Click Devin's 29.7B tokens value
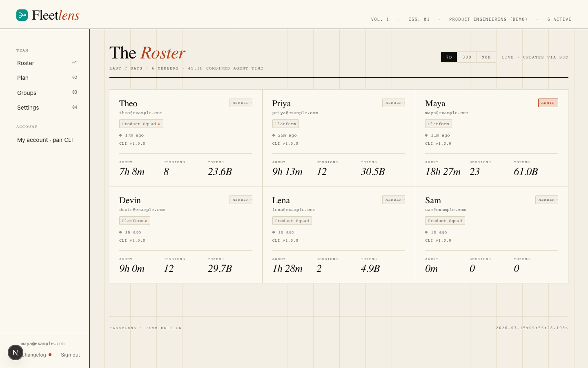588x368 pixels. tap(220, 269)
